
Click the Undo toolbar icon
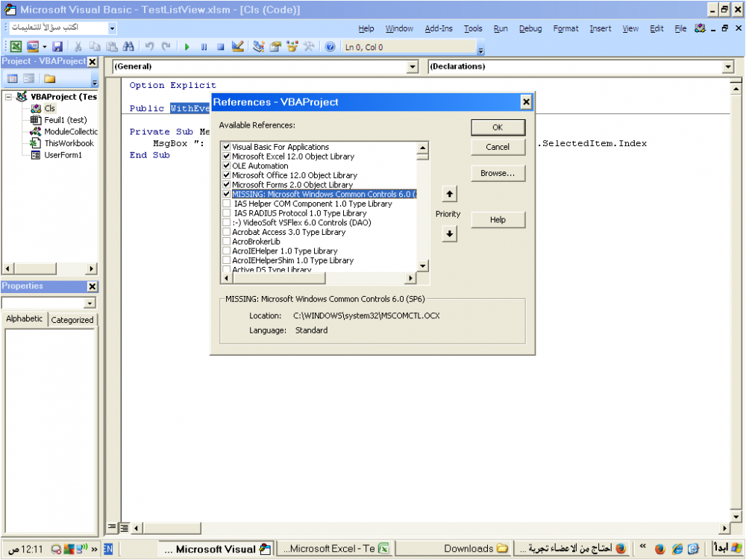(149, 46)
